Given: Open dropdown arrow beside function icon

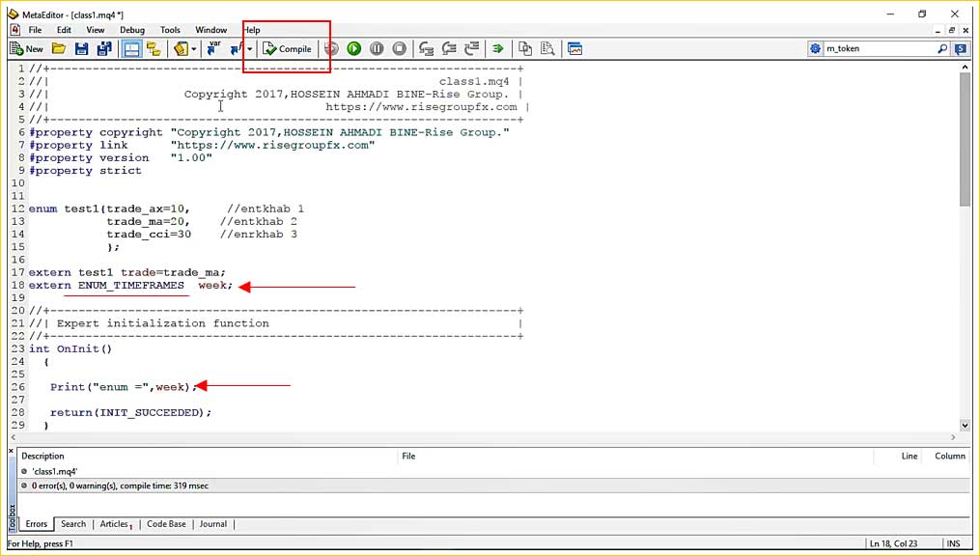Looking at the screenshot, I should pyautogui.click(x=249, y=48).
